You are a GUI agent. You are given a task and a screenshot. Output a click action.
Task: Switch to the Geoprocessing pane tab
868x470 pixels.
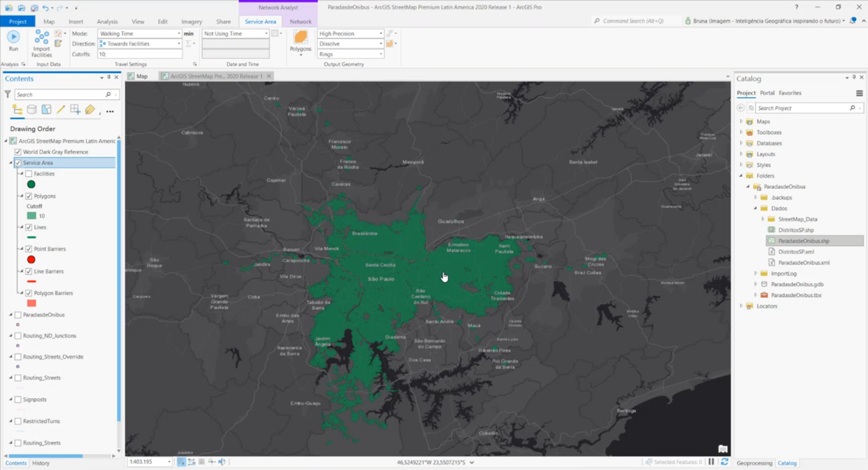(754, 463)
